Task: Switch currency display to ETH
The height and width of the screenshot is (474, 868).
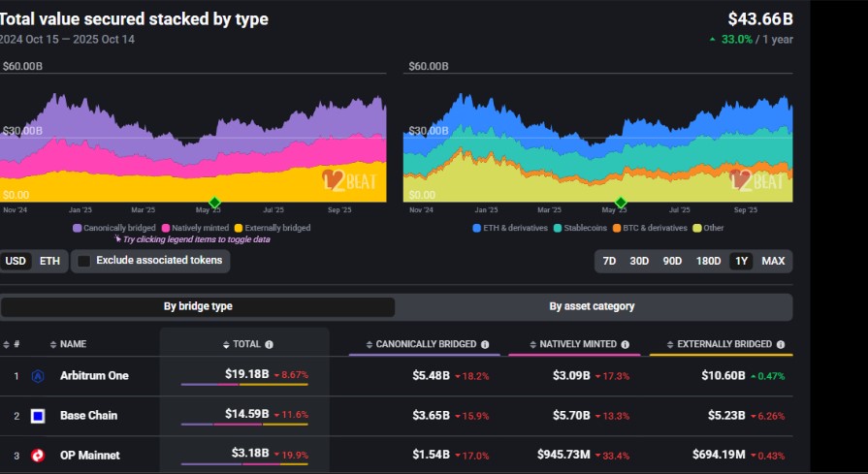Action: pos(49,261)
